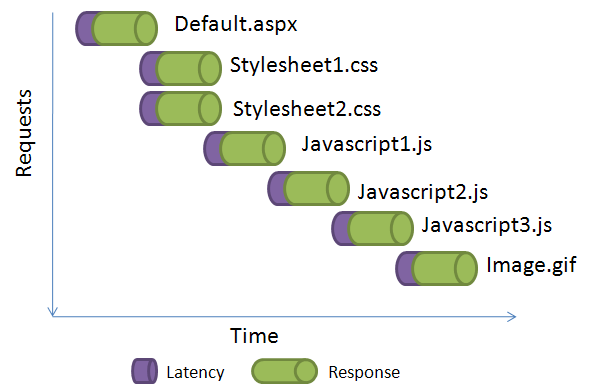
Task: Click the Default.aspx request cylinder
Action: coord(116,28)
